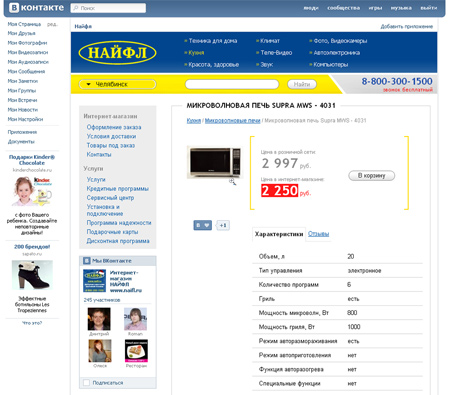Click the сообщества link in VK header
Viewport: 450px width, 395px height.
point(343,8)
